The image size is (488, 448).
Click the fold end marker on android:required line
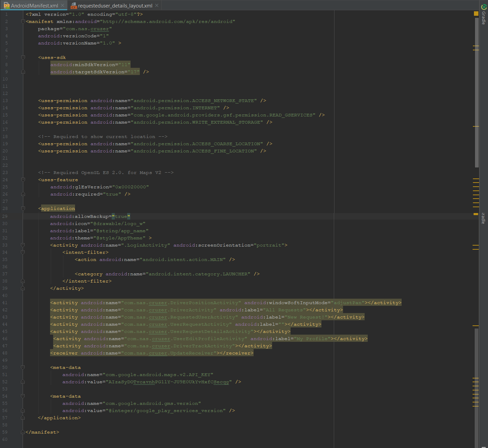pos(23,194)
